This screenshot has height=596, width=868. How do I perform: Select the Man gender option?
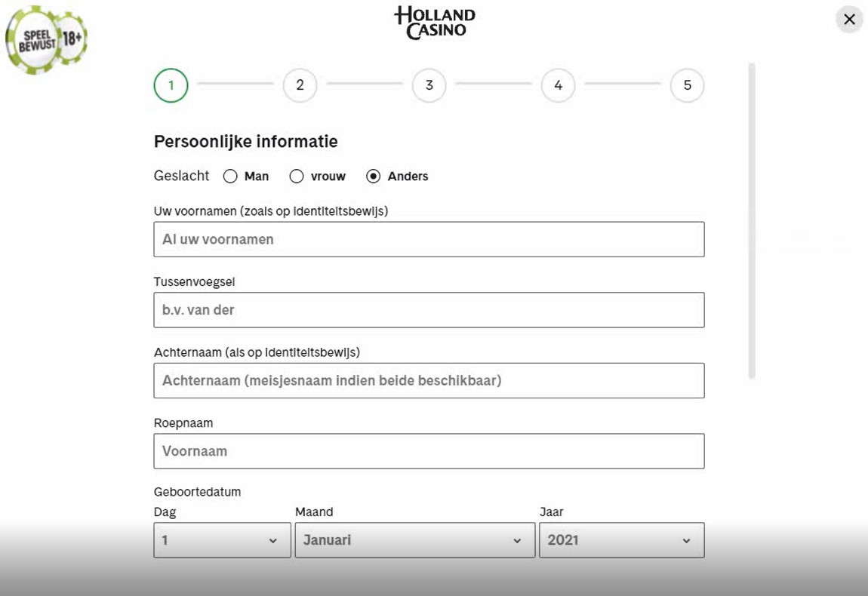(x=230, y=177)
